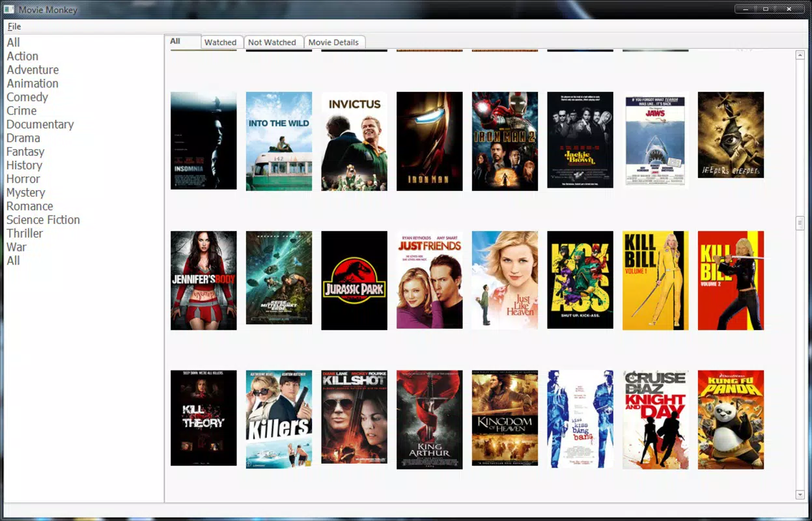
Task: Open the Movie Details tab
Action: coord(333,42)
